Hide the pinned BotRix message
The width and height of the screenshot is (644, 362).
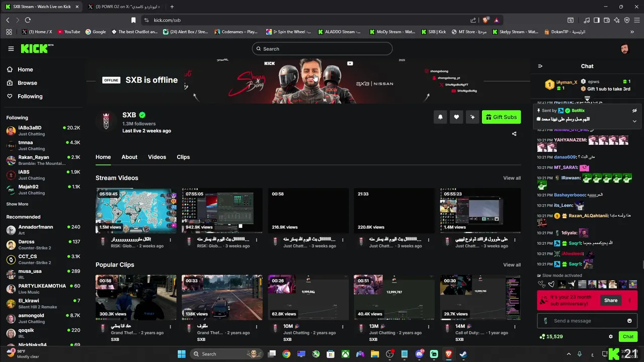point(634,111)
